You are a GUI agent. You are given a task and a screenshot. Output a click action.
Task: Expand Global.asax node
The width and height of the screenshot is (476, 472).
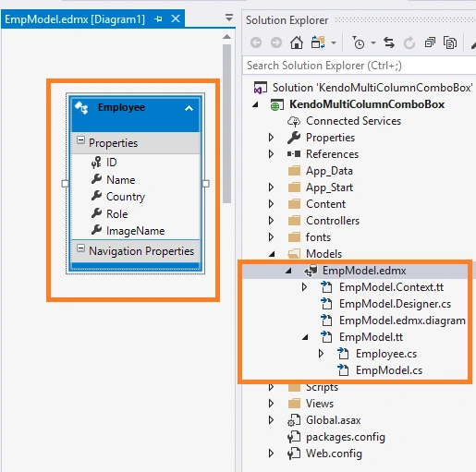[x=271, y=420]
